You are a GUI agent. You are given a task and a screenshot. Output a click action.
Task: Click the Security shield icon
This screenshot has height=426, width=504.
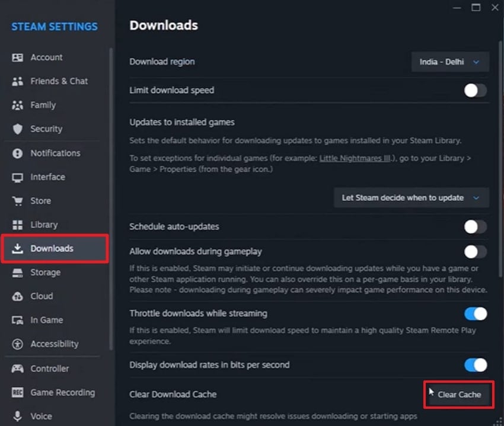click(x=18, y=129)
